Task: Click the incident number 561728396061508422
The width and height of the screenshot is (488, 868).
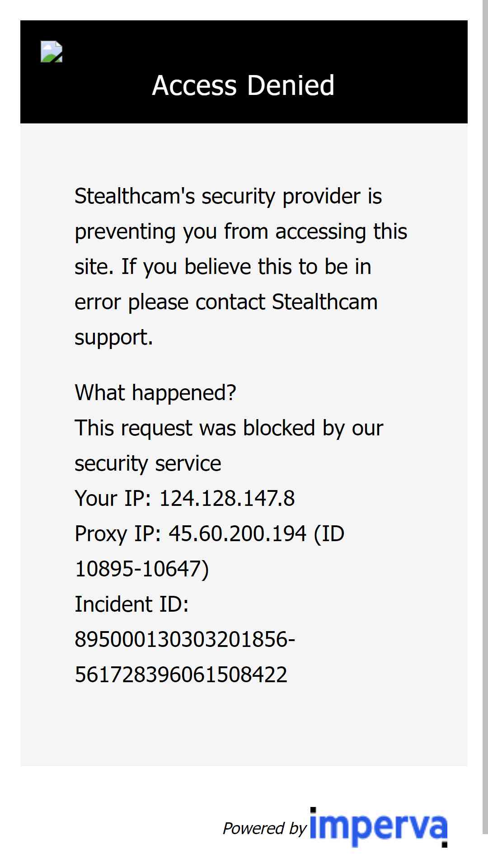Action: coord(181,675)
